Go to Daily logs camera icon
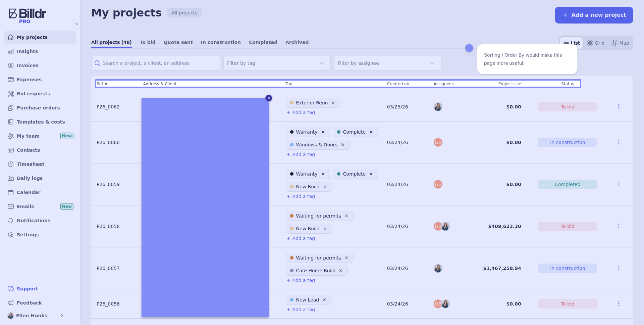This screenshot has height=325, width=644. (x=30, y=178)
